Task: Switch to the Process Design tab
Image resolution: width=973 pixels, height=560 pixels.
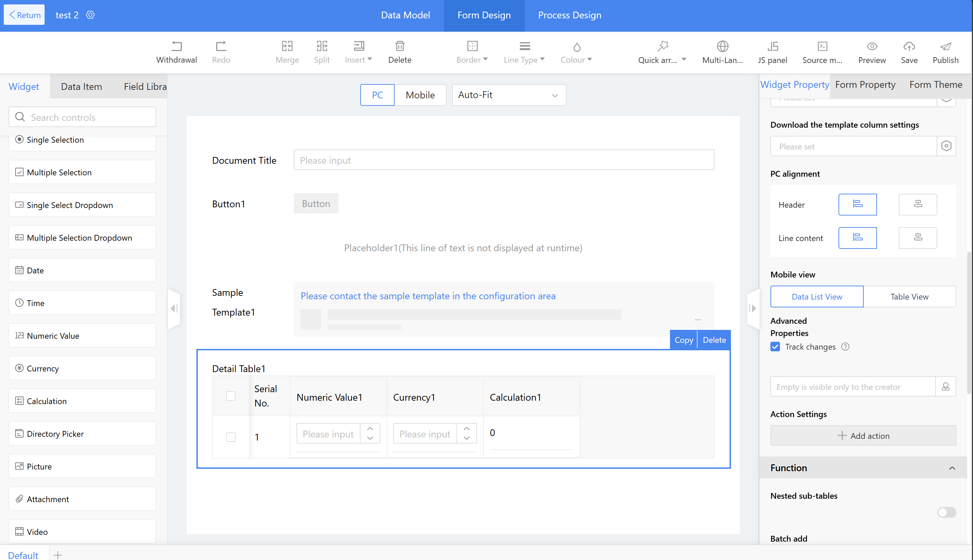Action: tap(569, 15)
